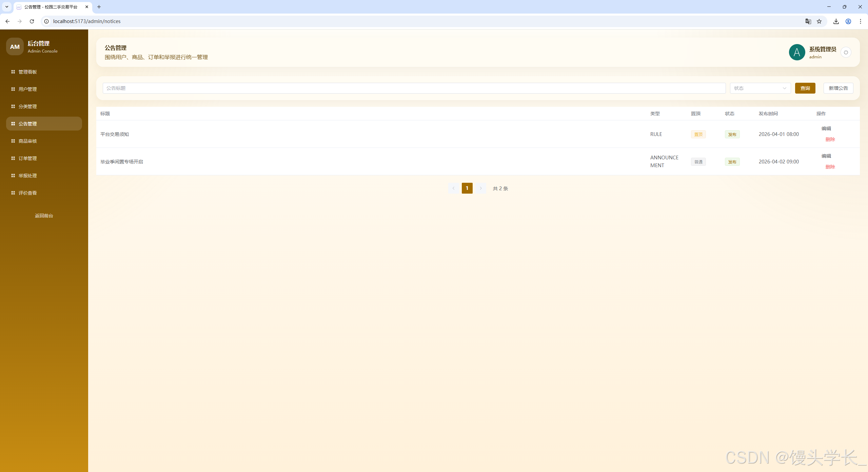Click the site info icon

[46, 21]
